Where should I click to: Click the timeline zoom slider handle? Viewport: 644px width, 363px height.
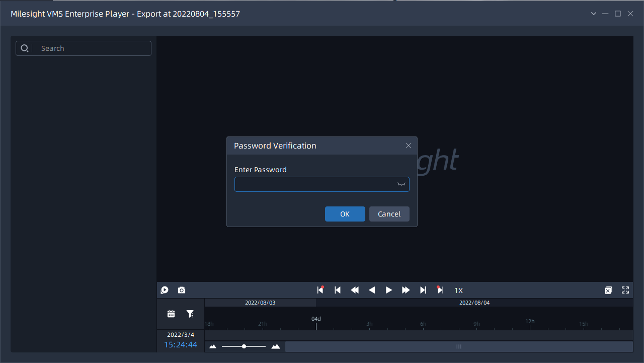244,346
